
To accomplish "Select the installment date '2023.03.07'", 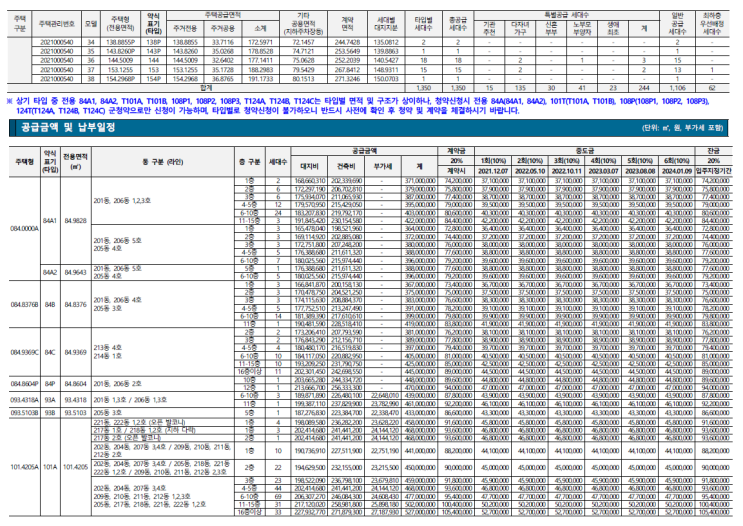I will coord(603,171).
